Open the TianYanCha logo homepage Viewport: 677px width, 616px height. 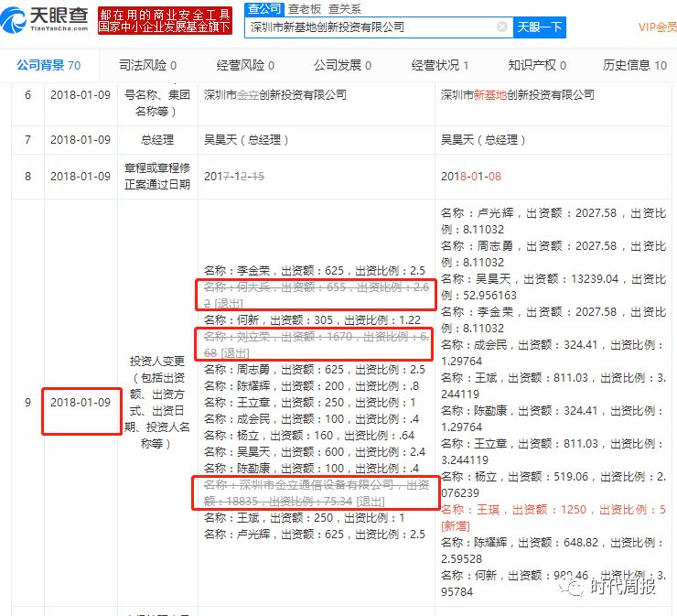tap(44, 20)
